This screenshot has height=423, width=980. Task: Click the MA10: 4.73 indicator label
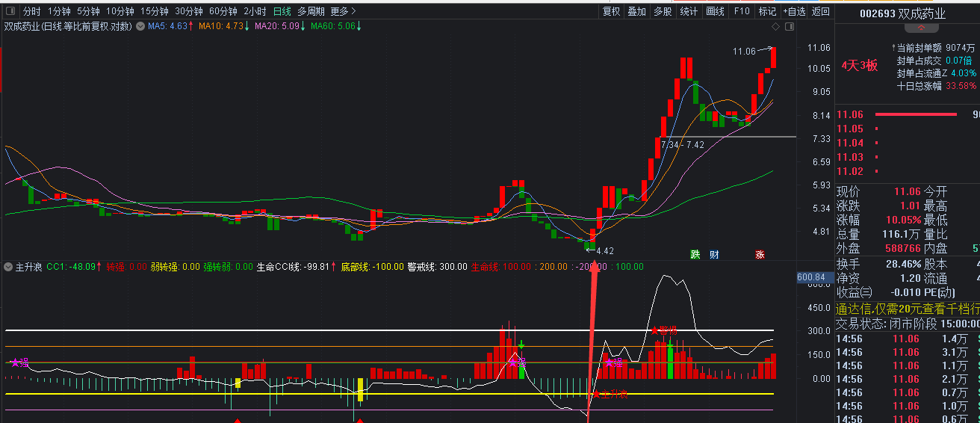pos(223,27)
